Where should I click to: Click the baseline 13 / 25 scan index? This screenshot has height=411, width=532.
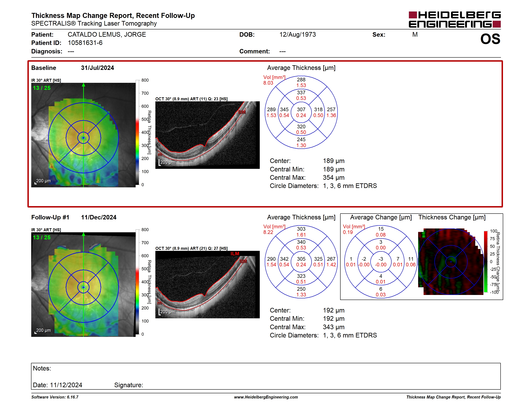(42, 88)
